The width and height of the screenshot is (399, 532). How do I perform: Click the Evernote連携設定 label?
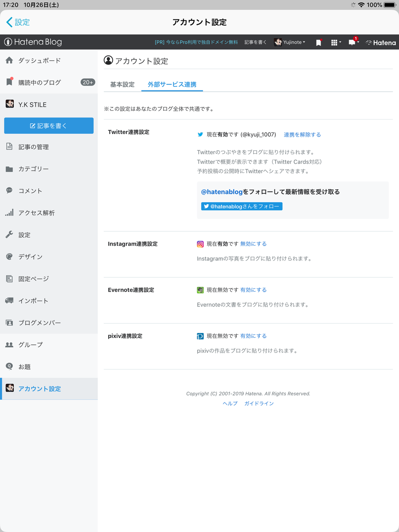click(131, 290)
